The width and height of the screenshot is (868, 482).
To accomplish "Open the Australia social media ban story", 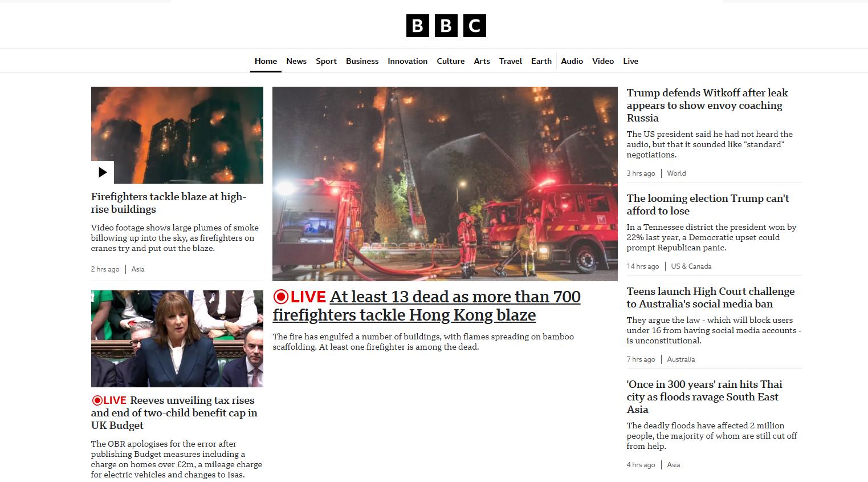I will point(711,298).
